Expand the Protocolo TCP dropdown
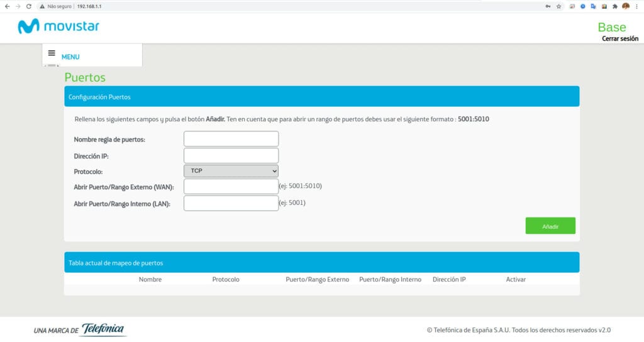The height and width of the screenshot is (342, 644). click(x=231, y=171)
